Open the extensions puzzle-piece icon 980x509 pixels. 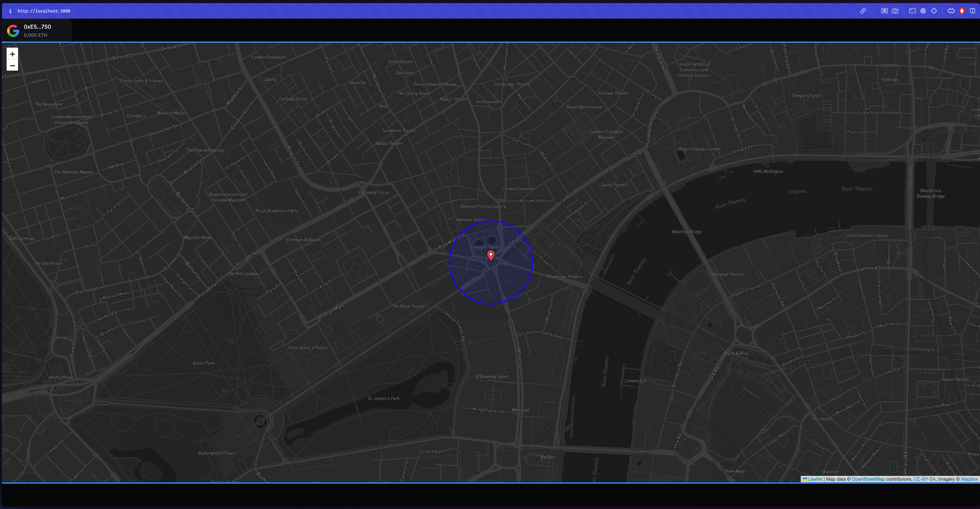[x=952, y=10]
